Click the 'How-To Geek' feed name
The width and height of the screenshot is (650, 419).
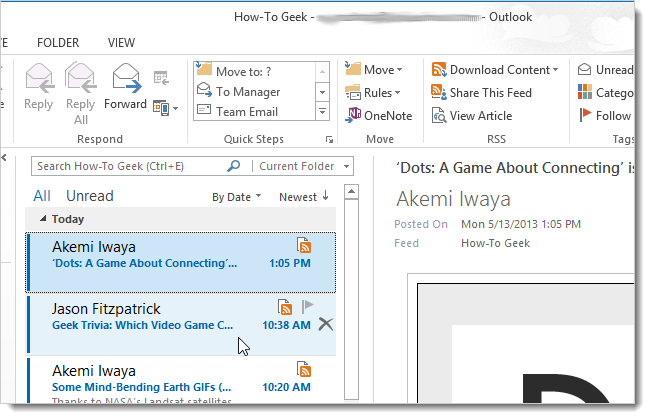pyautogui.click(x=495, y=243)
